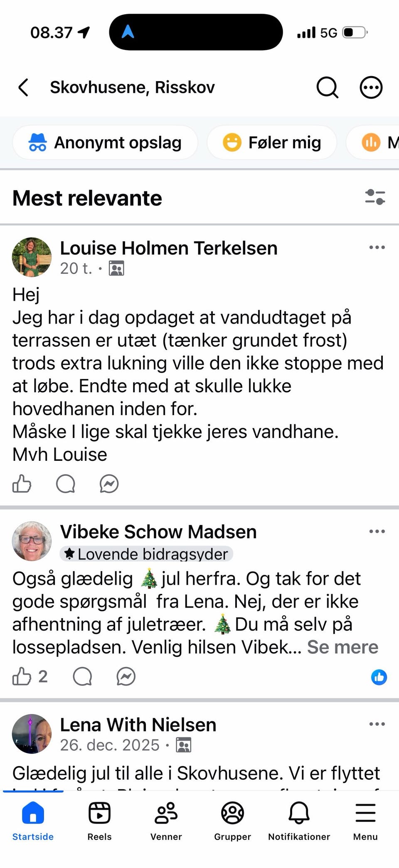Like Vibeke Schow Madsen's post
Viewport: 399px width, 868px height.
click(22, 676)
